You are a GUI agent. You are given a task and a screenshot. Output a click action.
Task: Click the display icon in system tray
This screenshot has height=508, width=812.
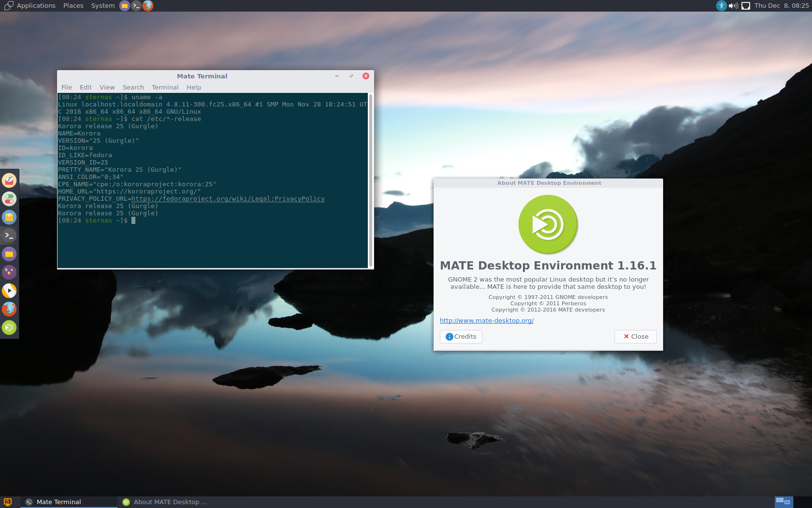(746, 6)
